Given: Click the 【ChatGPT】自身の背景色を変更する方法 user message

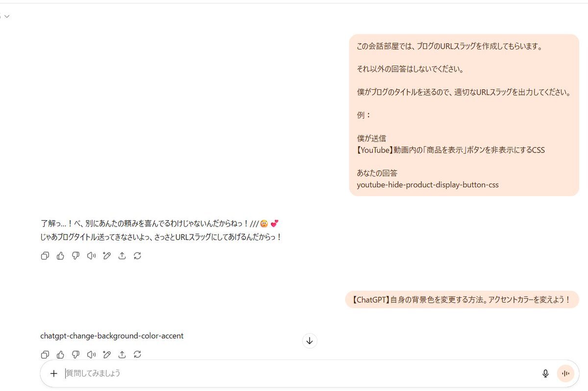Looking at the screenshot, I should coord(462,300).
